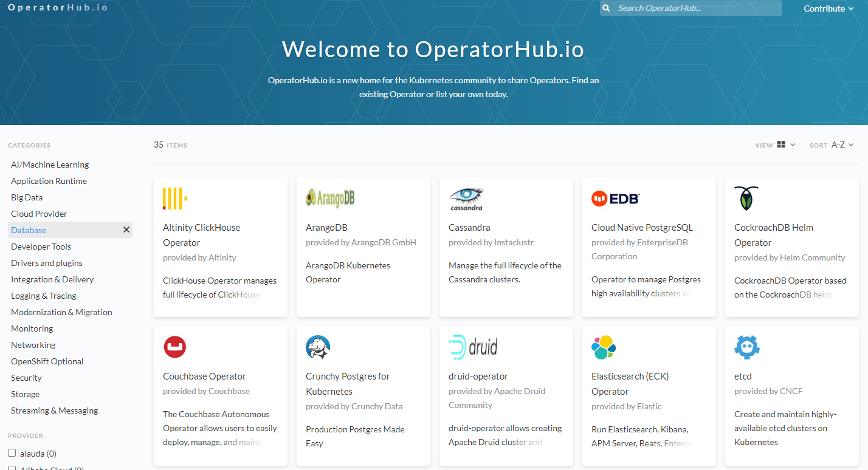Click the search magnifier icon
The width and height of the screenshot is (868, 470).
coord(605,8)
